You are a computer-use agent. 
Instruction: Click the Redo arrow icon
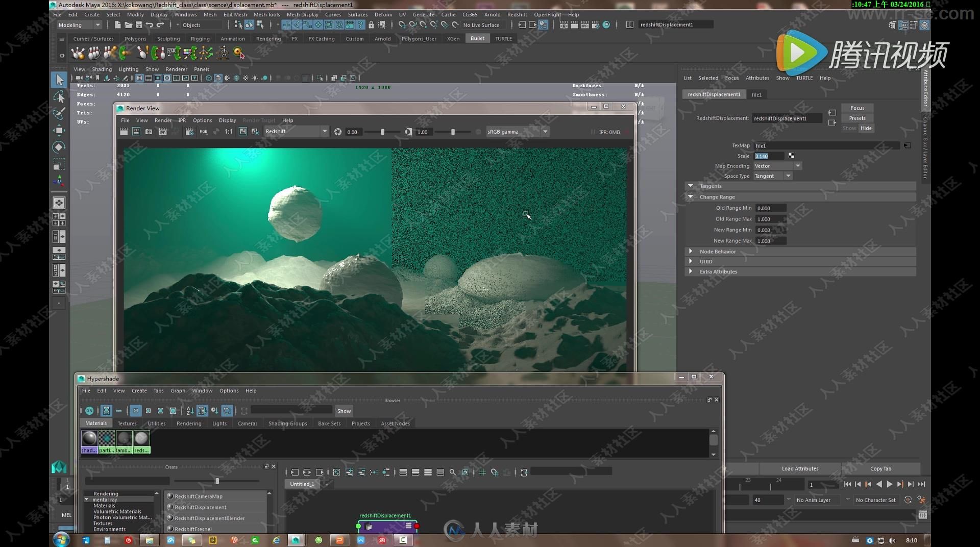point(160,24)
